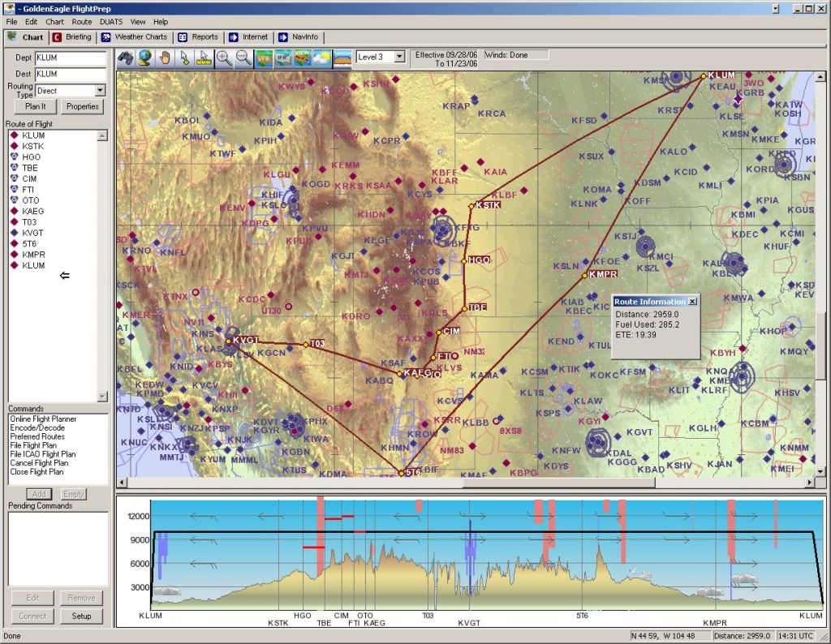The width and height of the screenshot is (831, 644).
Task: Click the Pending Commands list box
Action: (58, 548)
